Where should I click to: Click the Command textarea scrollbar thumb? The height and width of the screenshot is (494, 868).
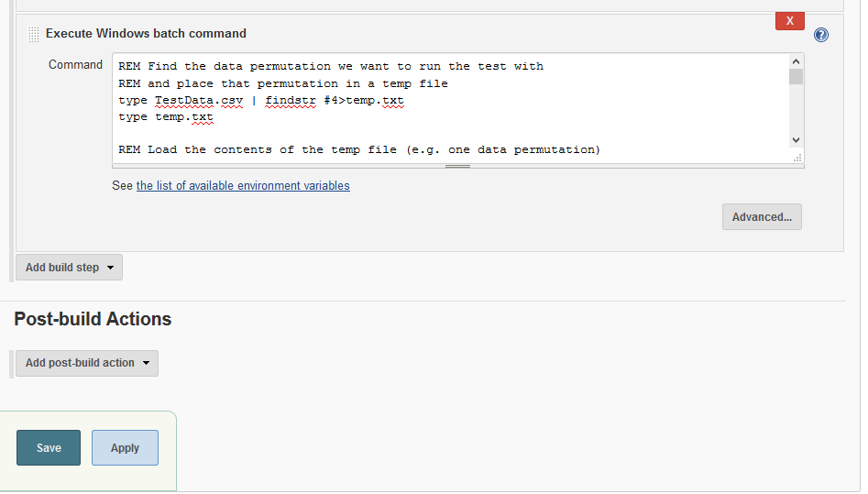tap(796, 76)
